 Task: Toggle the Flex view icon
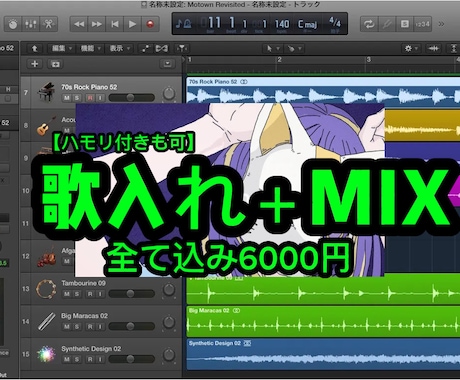162,49
